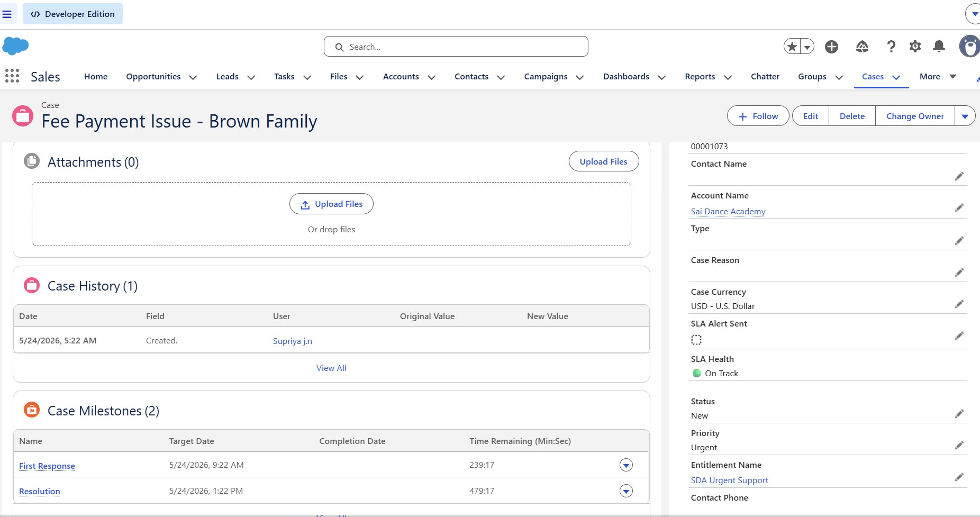The height and width of the screenshot is (517, 980).
Task: Click Upload Files button inside drop zone
Action: coord(331,204)
